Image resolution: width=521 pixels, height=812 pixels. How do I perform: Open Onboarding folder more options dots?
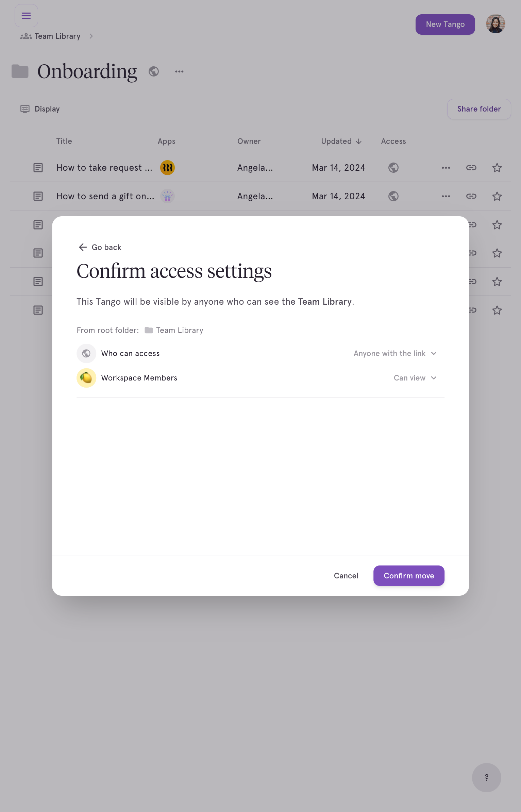179,71
